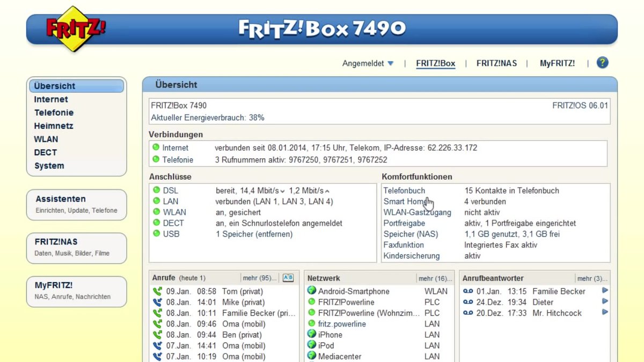This screenshot has height=362, width=644.
Task: Click the FRITZ! logo in header
Action: click(x=75, y=29)
